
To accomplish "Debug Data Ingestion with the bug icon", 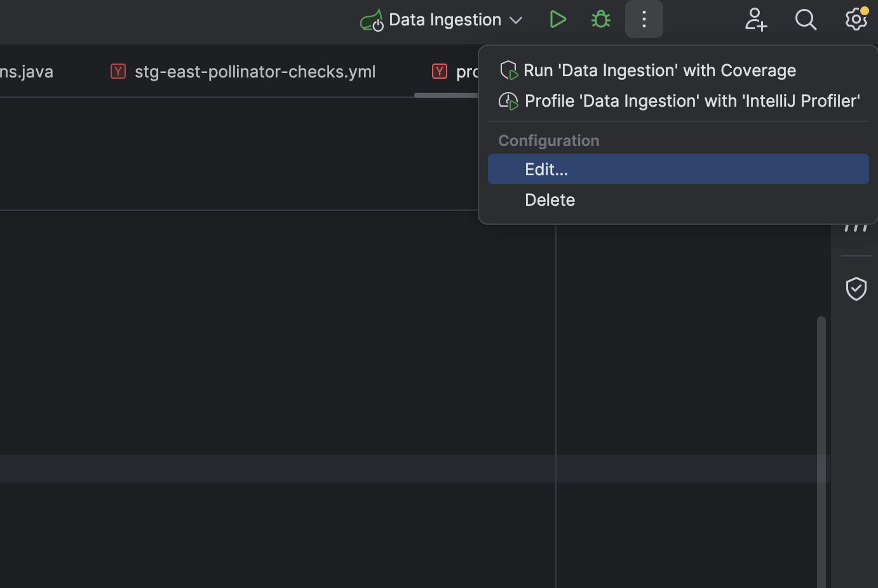I will pos(600,20).
